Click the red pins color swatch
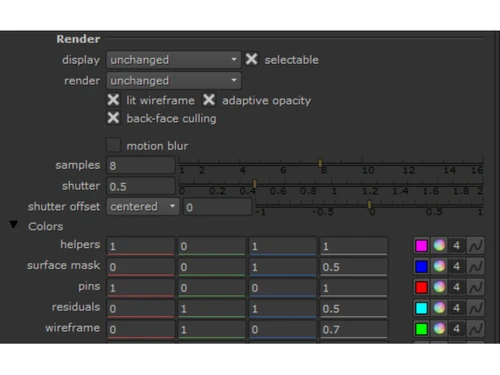Viewport: 500px width, 375px height. (x=422, y=287)
